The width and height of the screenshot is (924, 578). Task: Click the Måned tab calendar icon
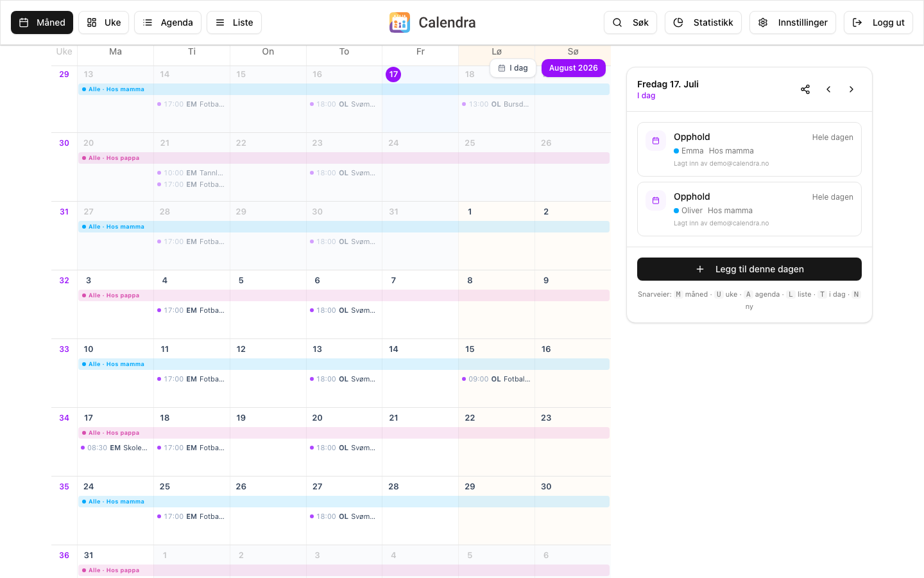[x=24, y=22]
